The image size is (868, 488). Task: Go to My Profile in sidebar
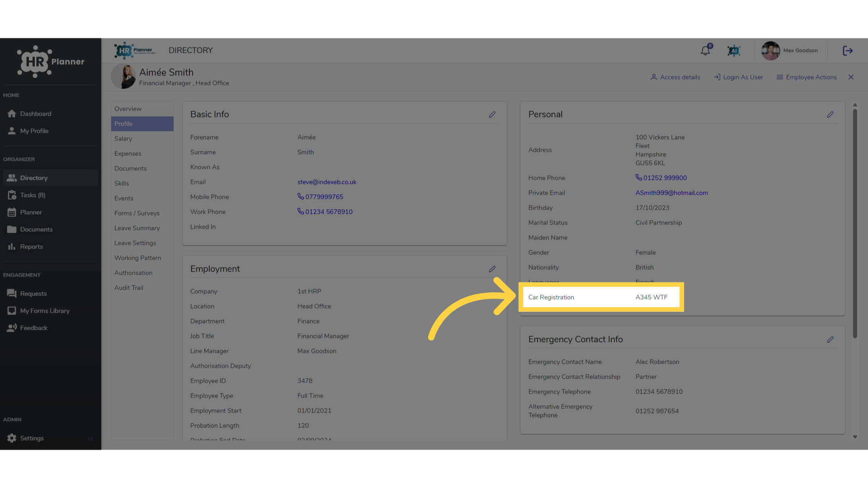(x=50, y=131)
